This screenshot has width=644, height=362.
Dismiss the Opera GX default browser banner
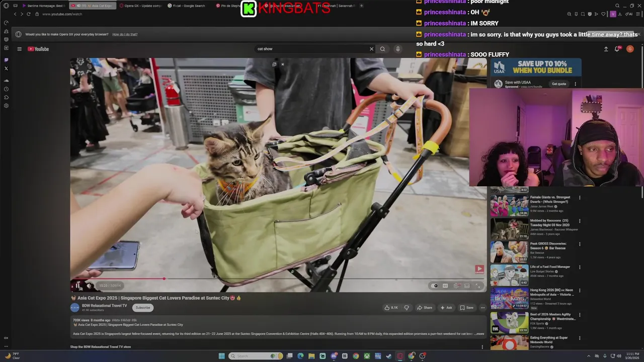(639, 34)
